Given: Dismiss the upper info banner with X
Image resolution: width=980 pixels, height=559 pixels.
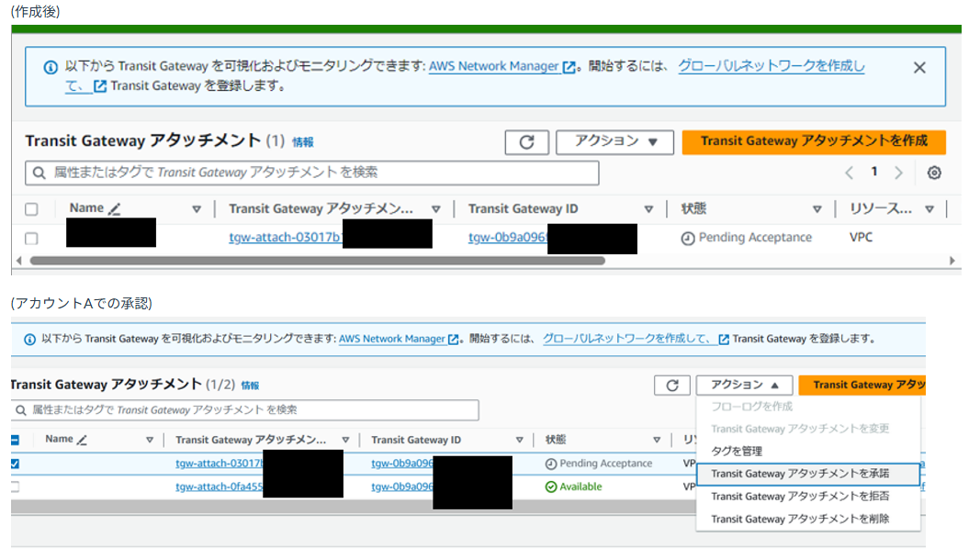Looking at the screenshot, I should 919,68.
